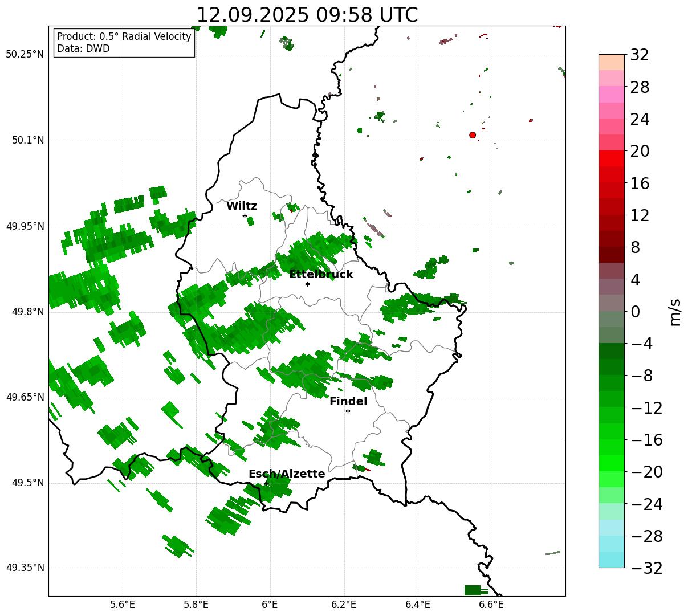Click the Ettelbruck station cross marker
The width and height of the screenshot is (688, 616).
pos(307,284)
